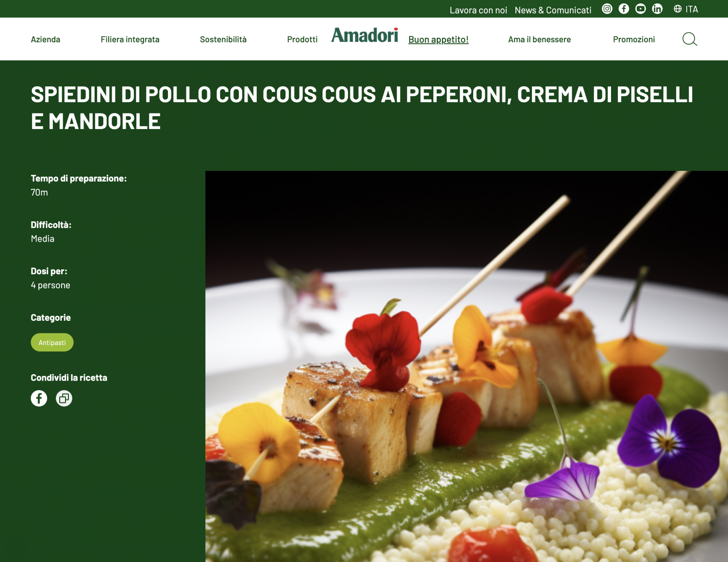Open the YouTube icon in top bar
Screen dimensions: 728x562
pos(641,9)
